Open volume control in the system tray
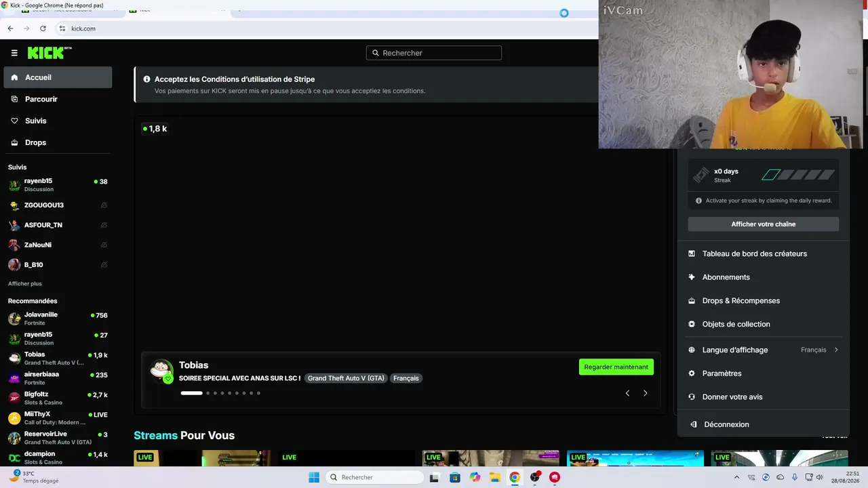This screenshot has height=488, width=868. point(819,477)
